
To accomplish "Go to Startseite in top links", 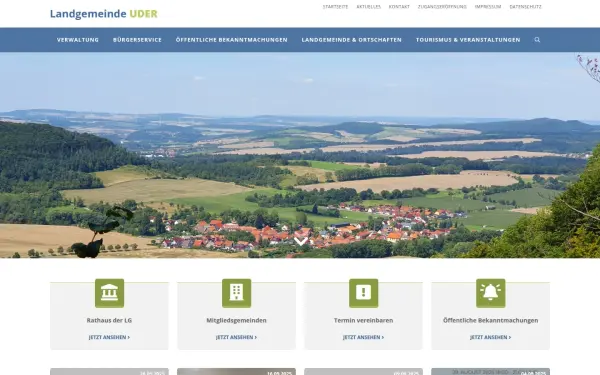I will pyautogui.click(x=336, y=7).
